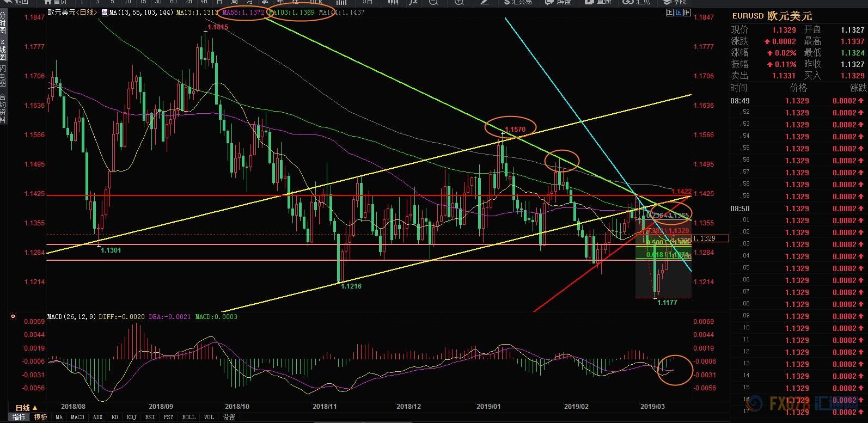Viewport: 868px width, 423px height.
Task: Click the 开盘 1.1327 quote value
Action: [853, 30]
